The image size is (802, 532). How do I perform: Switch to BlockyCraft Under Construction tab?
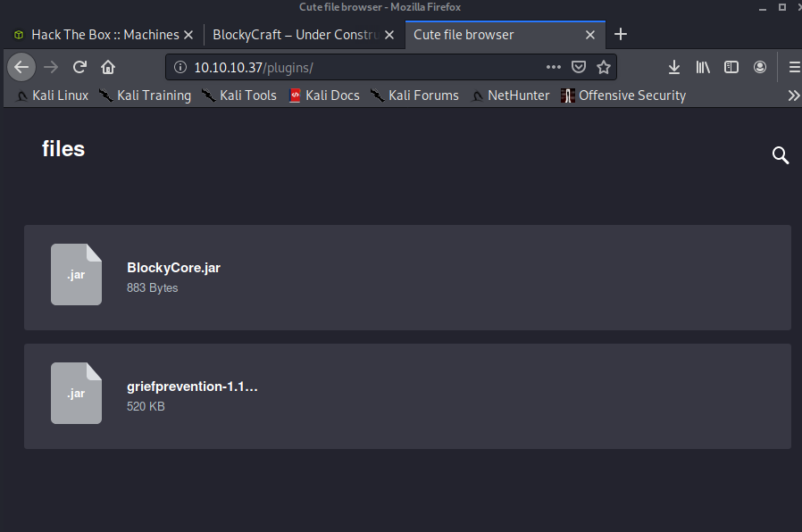tap(295, 35)
